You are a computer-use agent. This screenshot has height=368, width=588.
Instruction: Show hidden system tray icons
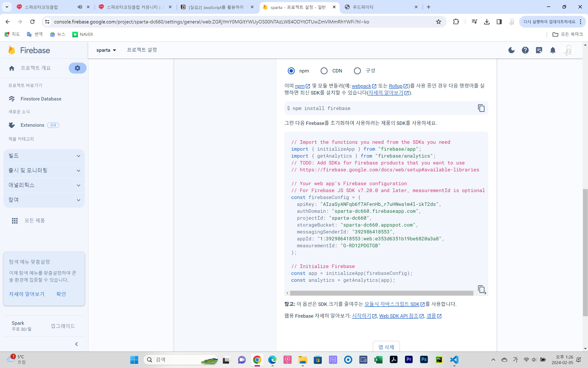(x=493, y=359)
